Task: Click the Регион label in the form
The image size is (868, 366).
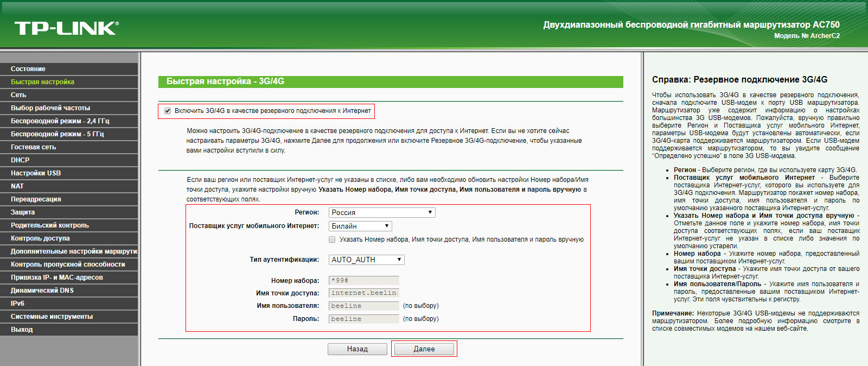Action: coord(307,212)
